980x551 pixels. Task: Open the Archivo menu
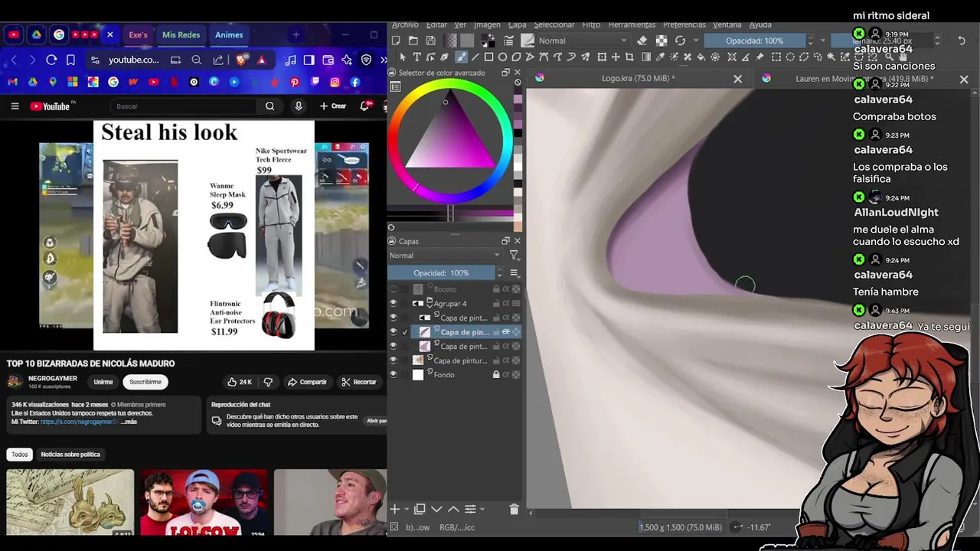pos(405,24)
